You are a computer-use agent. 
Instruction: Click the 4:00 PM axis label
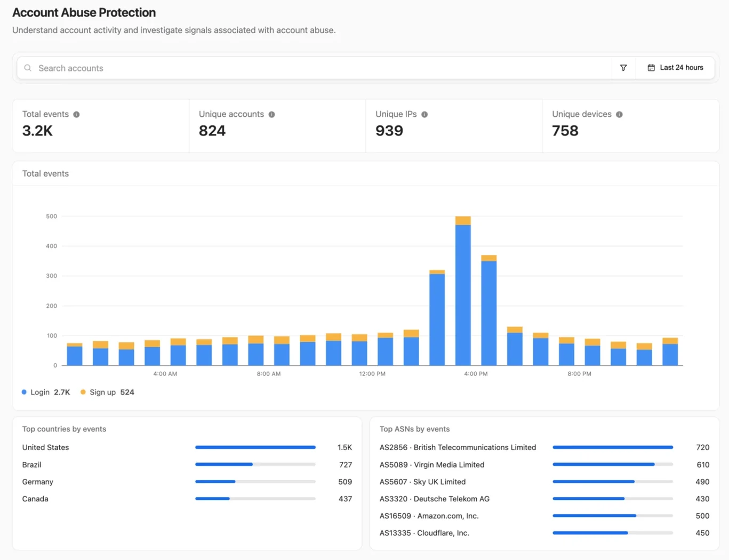point(476,374)
